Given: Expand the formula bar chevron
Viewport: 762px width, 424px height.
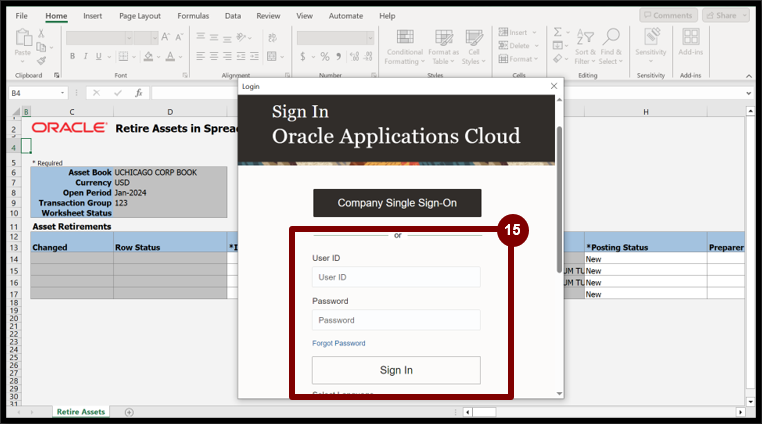Looking at the screenshot, I should pos(749,93).
